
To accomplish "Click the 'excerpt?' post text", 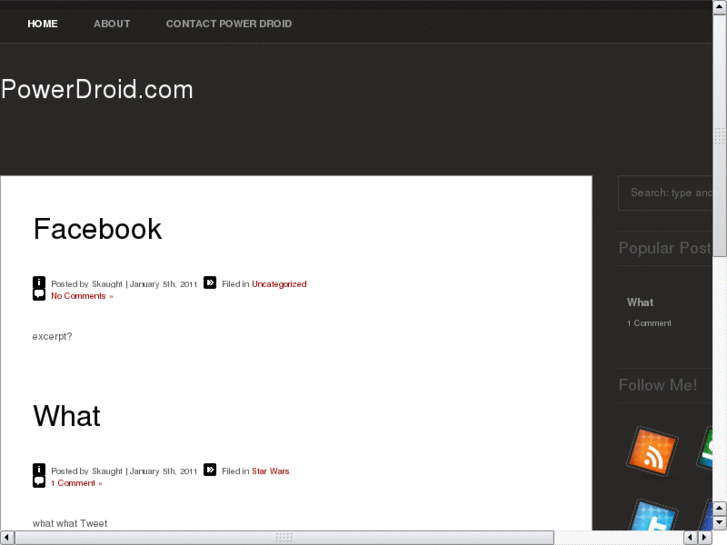I will tap(52, 336).
